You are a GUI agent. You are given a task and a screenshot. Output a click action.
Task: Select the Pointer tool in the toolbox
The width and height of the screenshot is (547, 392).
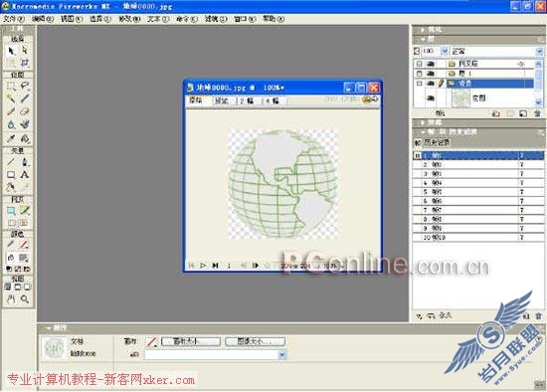[11, 51]
